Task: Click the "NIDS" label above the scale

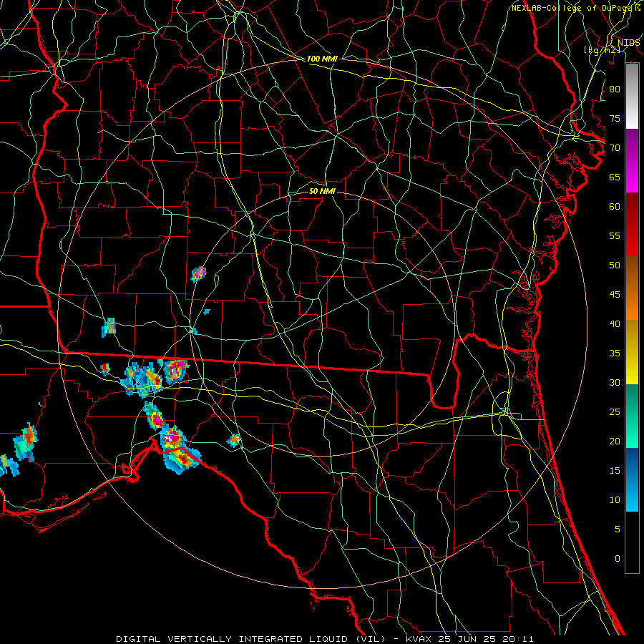Action: (629, 43)
